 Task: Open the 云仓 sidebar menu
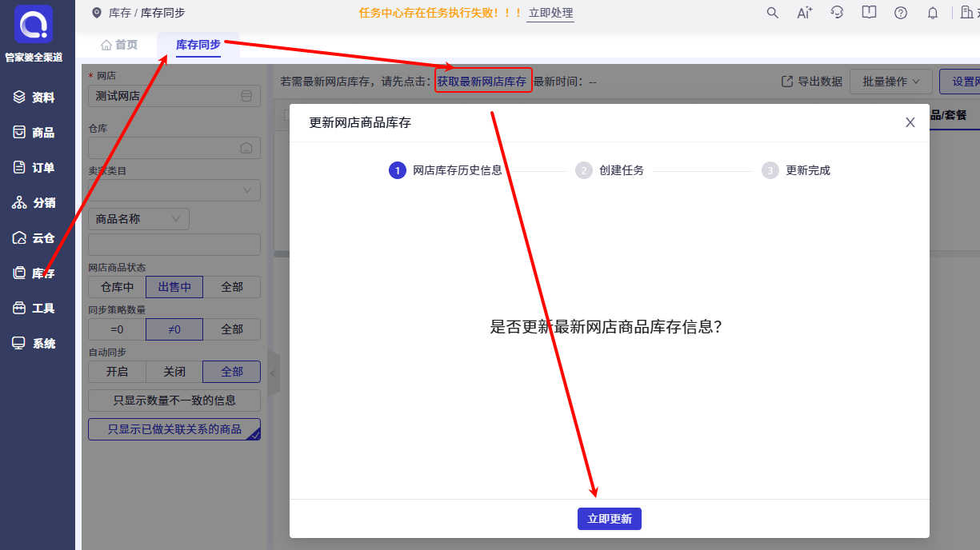point(34,238)
